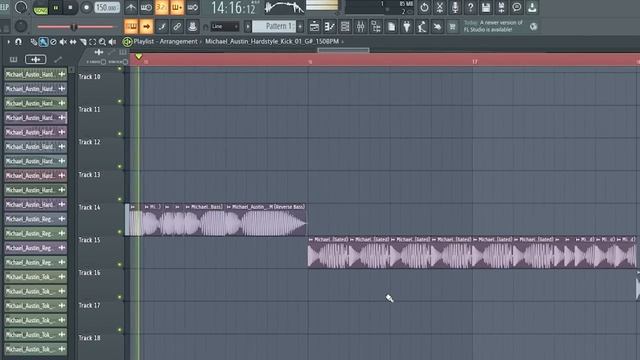
Task: Click arrow left of Pattern 1
Action: coord(247,27)
